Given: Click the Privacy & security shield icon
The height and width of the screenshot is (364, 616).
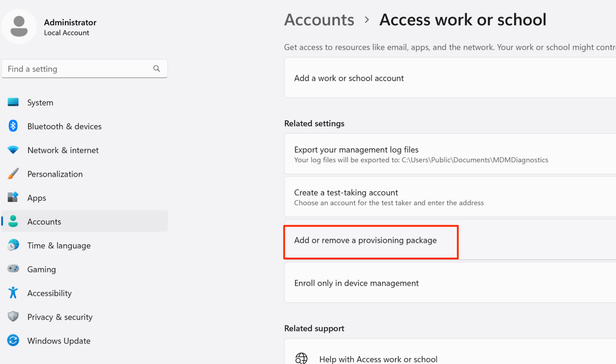Looking at the screenshot, I should [x=13, y=316].
